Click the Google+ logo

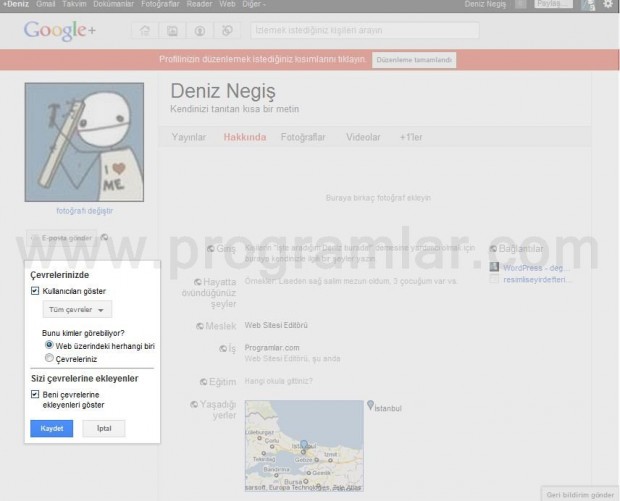click(60, 30)
